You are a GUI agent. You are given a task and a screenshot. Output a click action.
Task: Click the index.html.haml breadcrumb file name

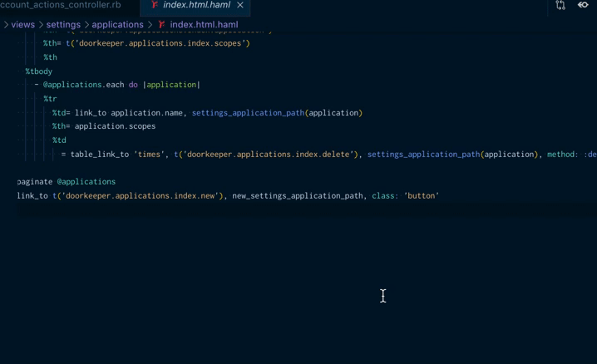[204, 25]
